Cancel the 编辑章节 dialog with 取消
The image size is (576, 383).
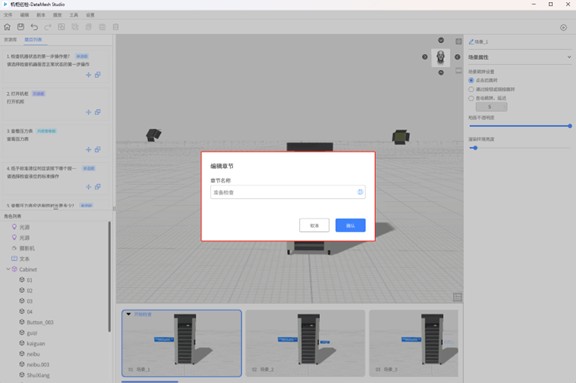point(314,225)
